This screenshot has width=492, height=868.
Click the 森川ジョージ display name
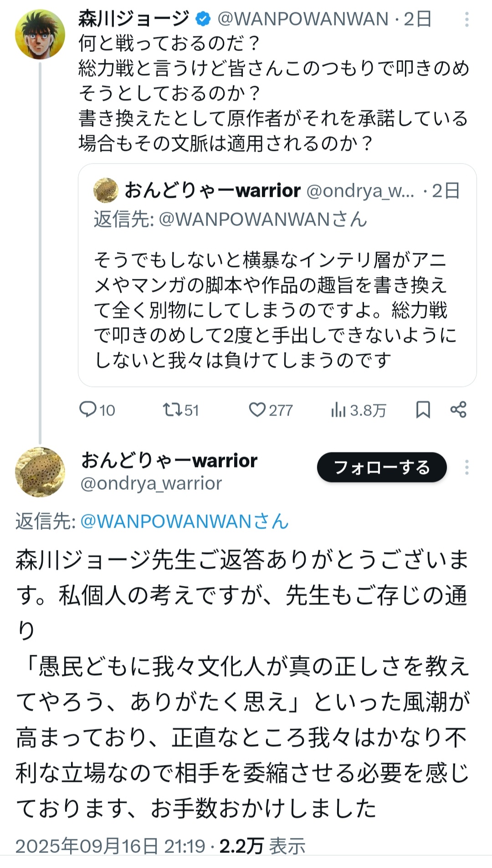134,19
